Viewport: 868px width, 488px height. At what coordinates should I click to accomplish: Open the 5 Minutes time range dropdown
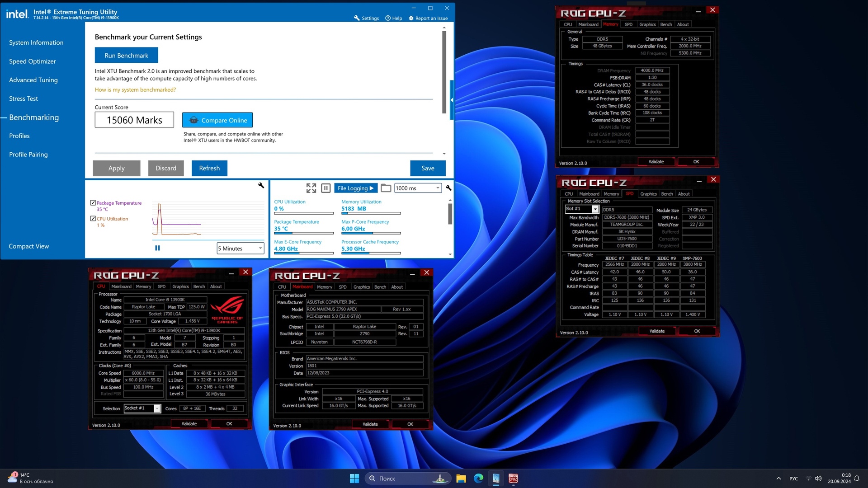[x=241, y=249]
